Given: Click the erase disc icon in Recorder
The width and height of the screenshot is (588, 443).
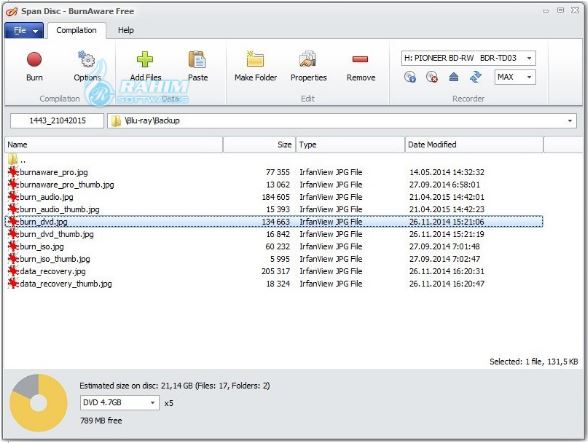Looking at the screenshot, I should (432, 77).
